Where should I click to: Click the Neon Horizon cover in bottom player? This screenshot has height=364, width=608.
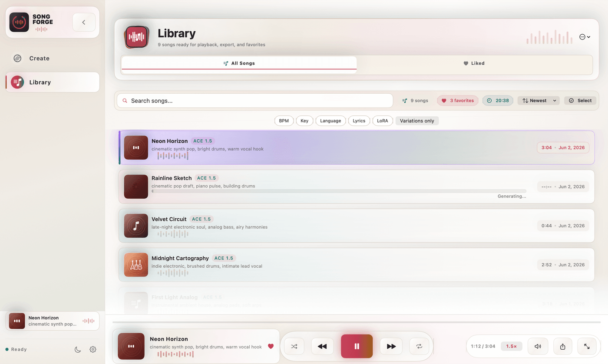[131, 346]
